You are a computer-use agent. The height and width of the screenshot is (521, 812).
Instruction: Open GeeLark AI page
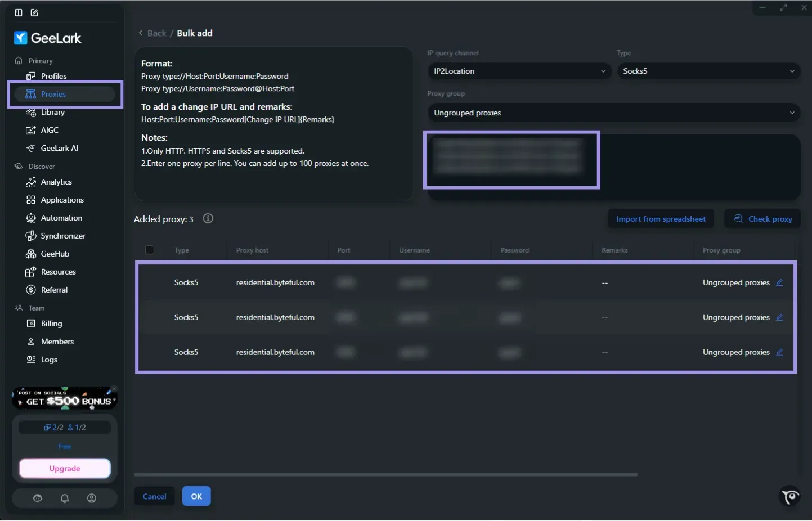pyautogui.click(x=60, y=148)
